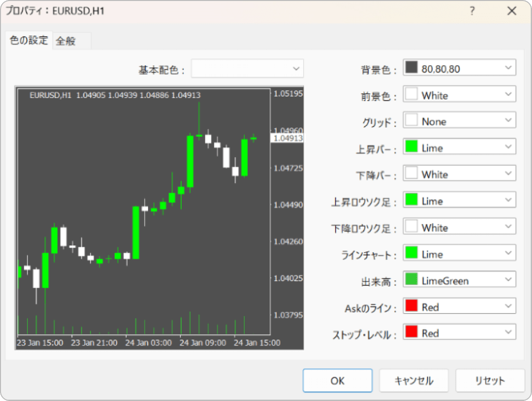Click the red swatch for Askのライン

(x=412, y=305)
